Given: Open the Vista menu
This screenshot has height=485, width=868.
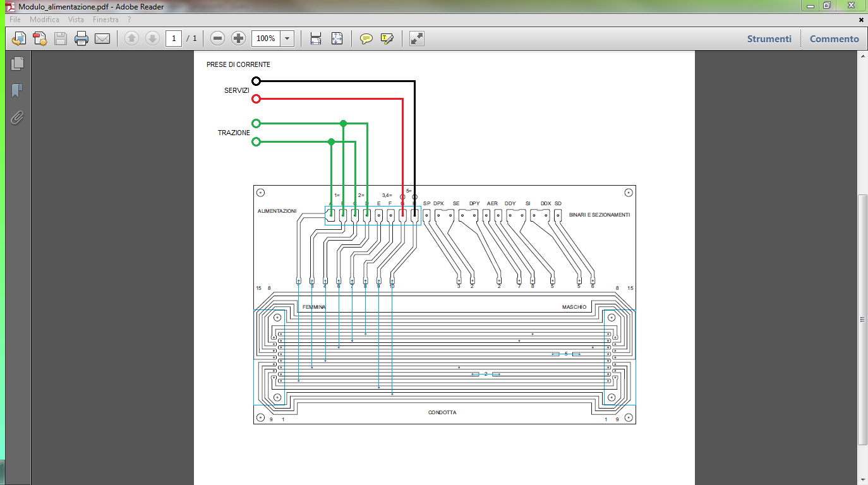Looking at the screenshot, I should (76, 20).
